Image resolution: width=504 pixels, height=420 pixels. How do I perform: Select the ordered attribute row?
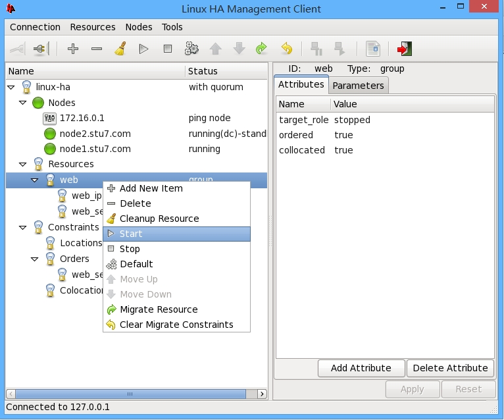[x=385, y=135]
